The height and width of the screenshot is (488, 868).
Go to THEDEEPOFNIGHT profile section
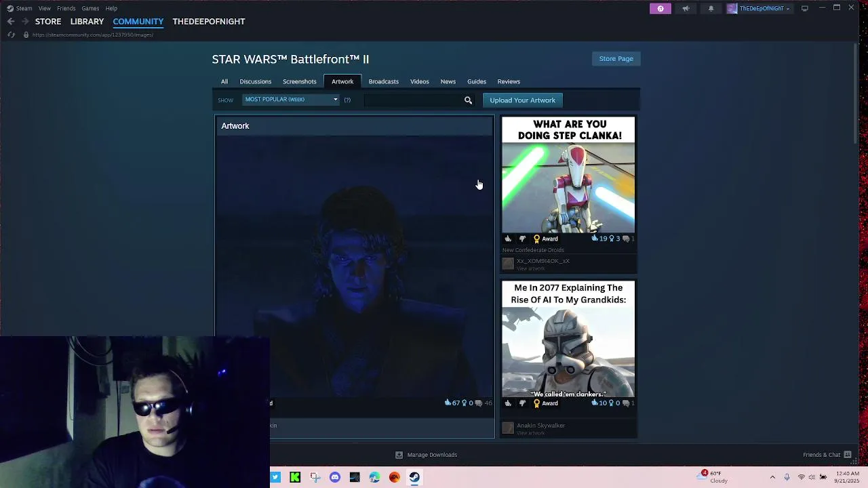[x=209, y=22]
